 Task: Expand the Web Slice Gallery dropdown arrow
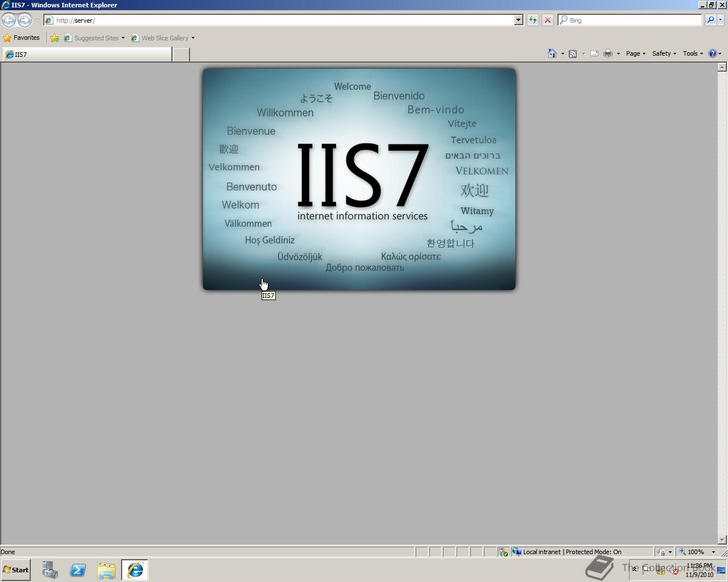tap(193, 38)
